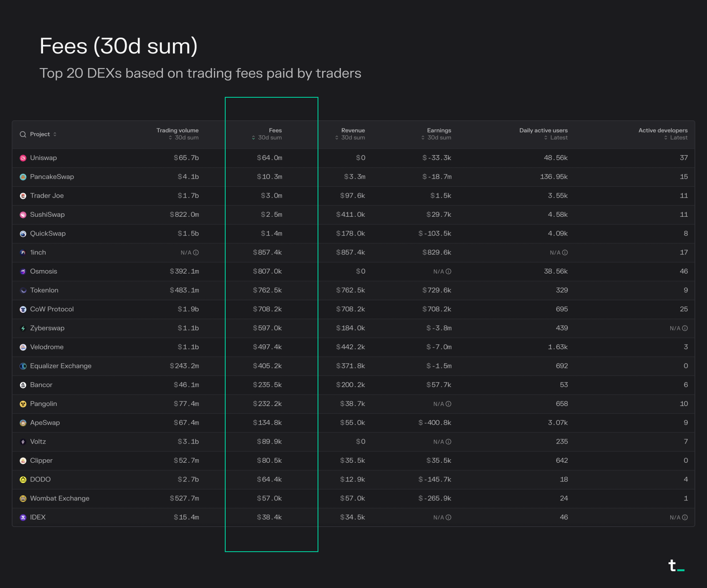Open the ApeSwap project link
This screenshot has width=707, height=588.
point(45,423)
